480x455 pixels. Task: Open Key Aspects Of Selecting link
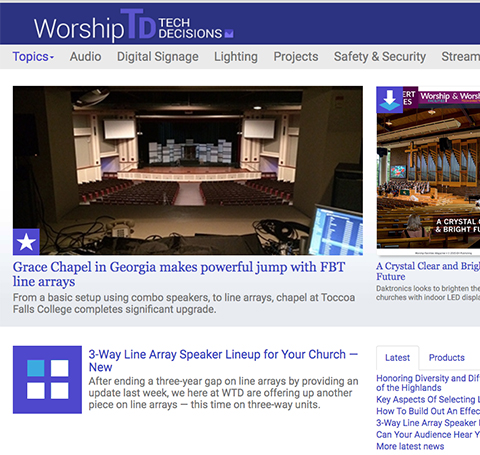(x=428, y=399)
